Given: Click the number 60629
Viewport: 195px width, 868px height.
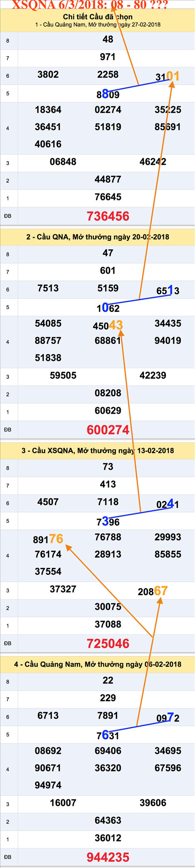Looking at the screenshot, I should (x=108, y=410).
